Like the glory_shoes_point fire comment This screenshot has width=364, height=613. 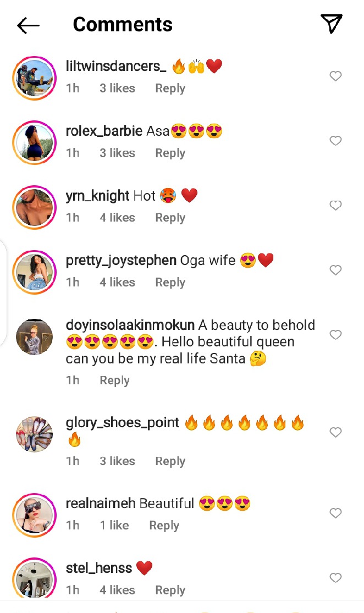(x=335, y=433)
